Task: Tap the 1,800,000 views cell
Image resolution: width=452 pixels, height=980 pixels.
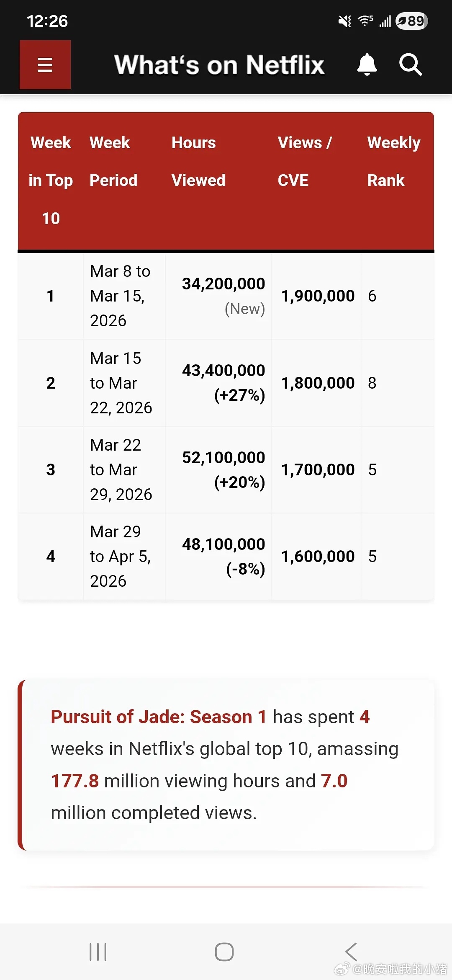Action: point(318,383)
